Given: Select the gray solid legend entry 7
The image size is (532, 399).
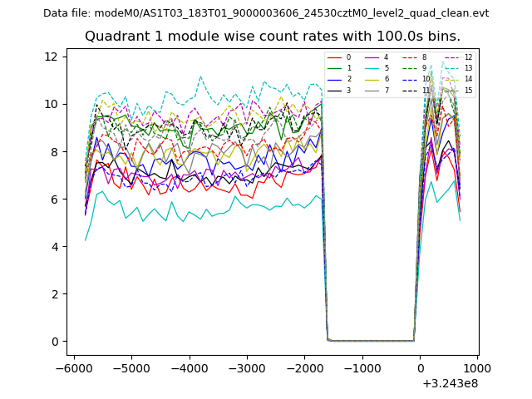Looking at the screenshot, I should (x=377, y=90).
